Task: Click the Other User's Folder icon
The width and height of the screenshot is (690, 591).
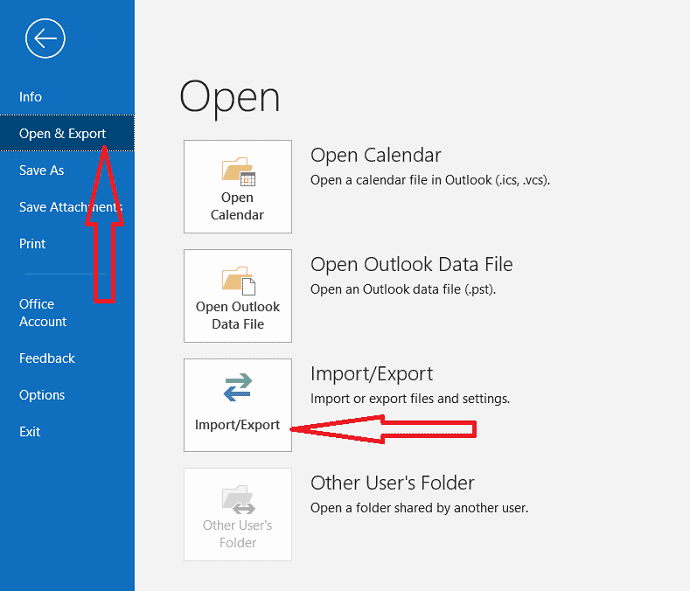Action: click(x=238, y=499)
